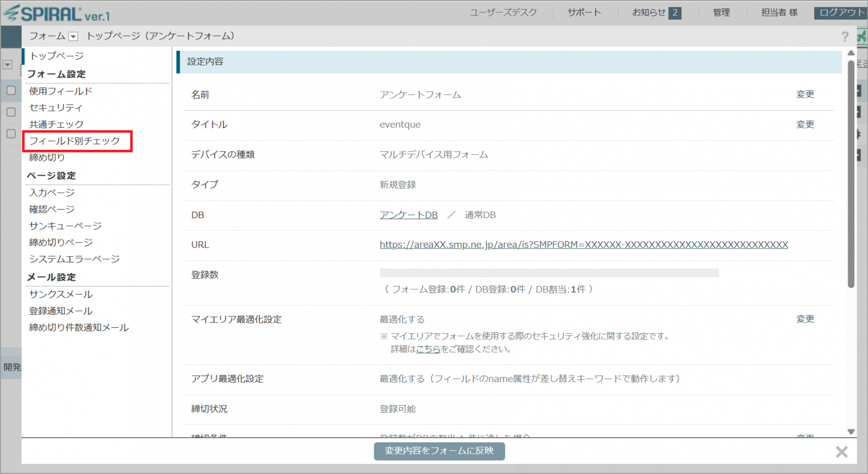Click 変更内容をフォームに反映 button
The height and width of the screenshot is (474, 868).
[439, 451]
